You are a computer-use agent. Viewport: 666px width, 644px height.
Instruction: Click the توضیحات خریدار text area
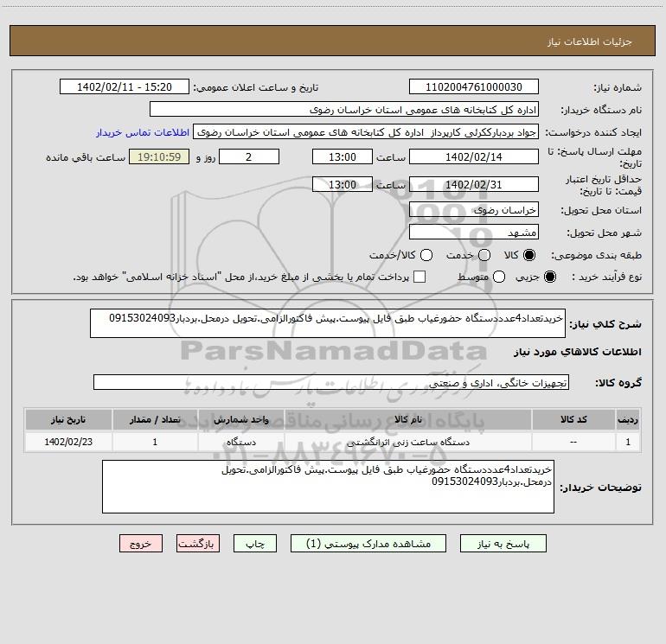pyautogui.click(x=329, y=487)
